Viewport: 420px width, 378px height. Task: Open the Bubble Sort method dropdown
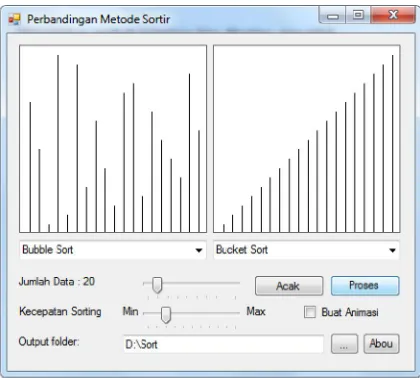click(x=113, y=250)
